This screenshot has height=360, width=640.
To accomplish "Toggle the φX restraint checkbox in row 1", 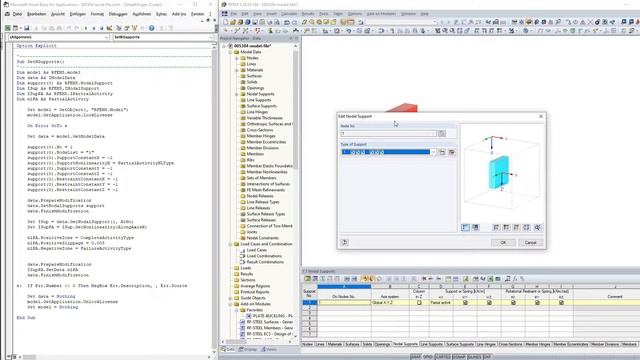I will click(x=513, y=302).
